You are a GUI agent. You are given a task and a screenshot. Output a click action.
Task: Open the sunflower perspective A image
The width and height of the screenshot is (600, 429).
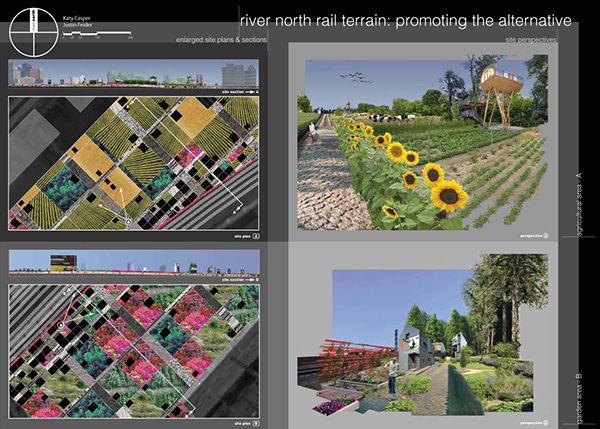[x=422, y=143]
